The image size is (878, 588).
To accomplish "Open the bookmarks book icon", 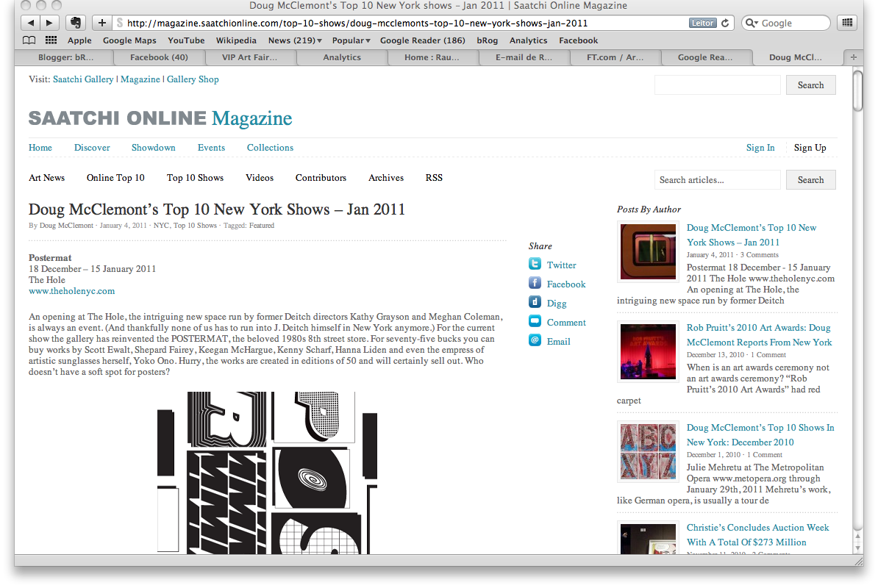I will (29, 40).
